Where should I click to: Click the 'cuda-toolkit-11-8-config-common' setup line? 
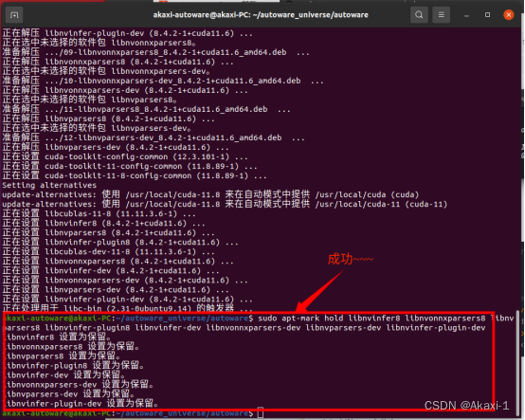[x=135, y=175]
